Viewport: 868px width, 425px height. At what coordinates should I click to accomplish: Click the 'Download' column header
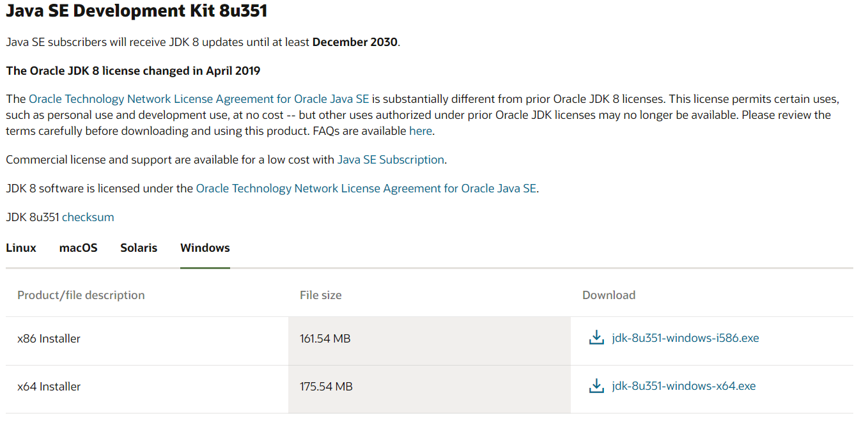608,295
